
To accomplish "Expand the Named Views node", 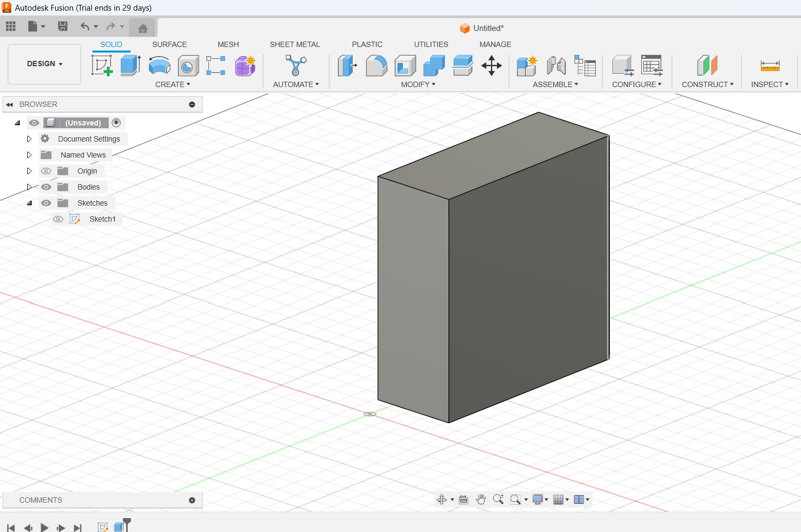I will (x=29, y=155).
